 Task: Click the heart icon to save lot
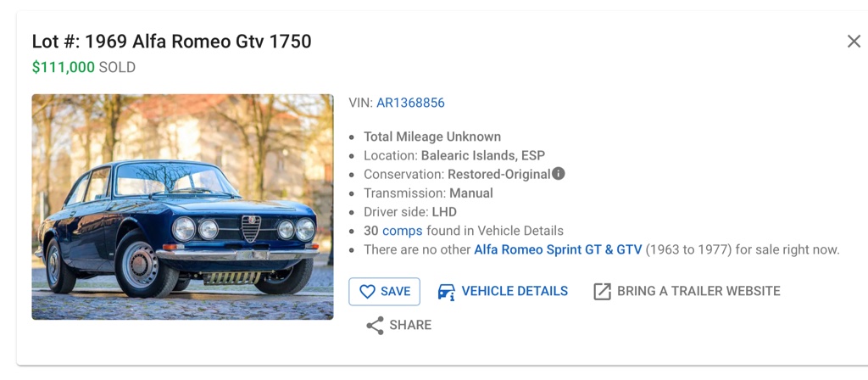click(367, 292)
